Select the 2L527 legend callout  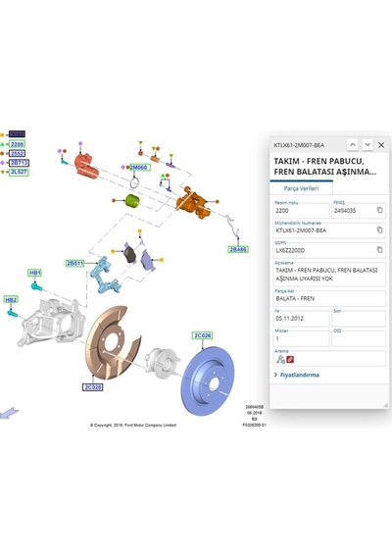pos(19,172)
